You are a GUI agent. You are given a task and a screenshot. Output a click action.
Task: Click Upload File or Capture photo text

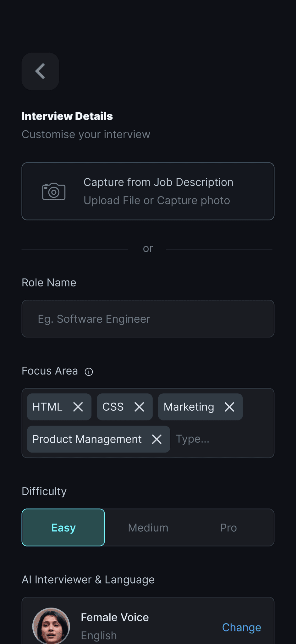[156, 201]
